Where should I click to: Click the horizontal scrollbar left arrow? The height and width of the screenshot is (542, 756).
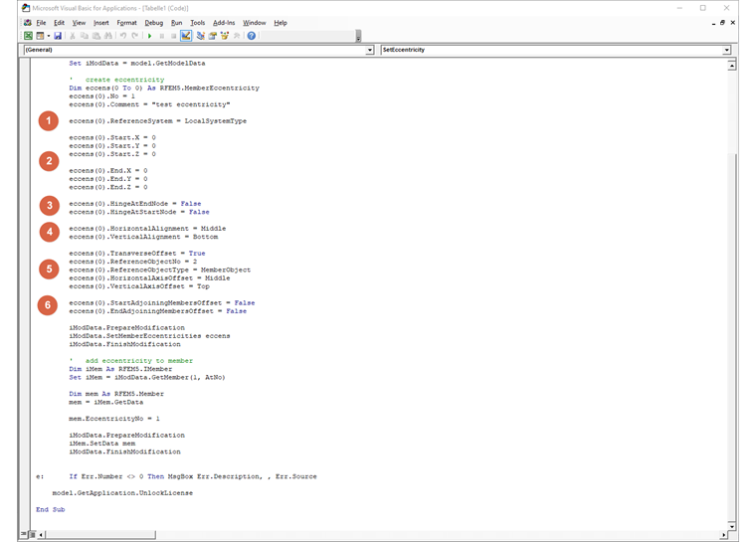coord(41,535)
